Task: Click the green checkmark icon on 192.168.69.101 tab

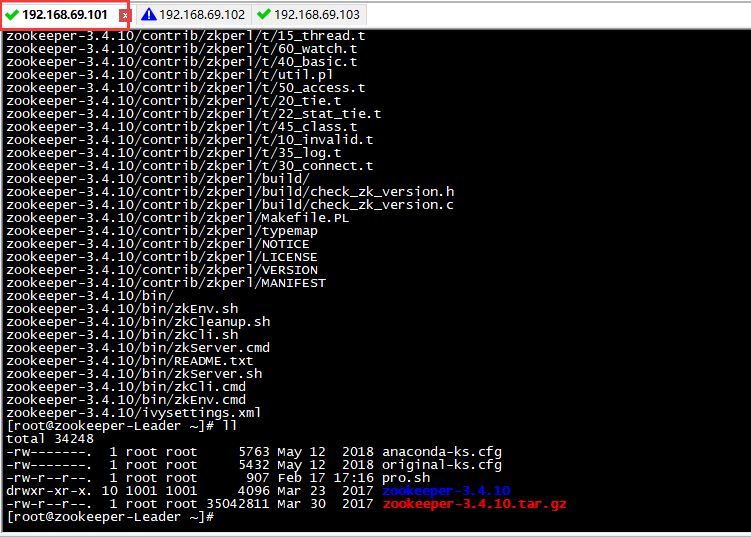Action: tap(11, 15)
